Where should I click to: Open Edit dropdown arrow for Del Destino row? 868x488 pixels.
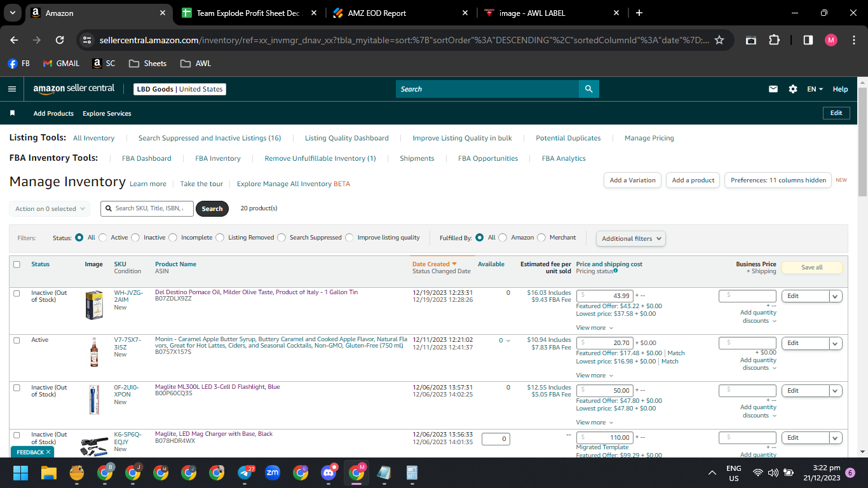(x=836, y=296)
